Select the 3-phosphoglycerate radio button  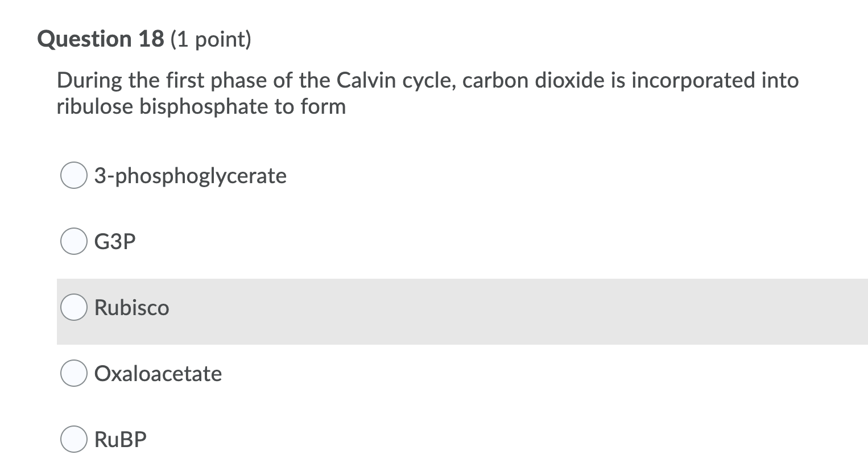pyautogui.click(x=73, y=176)
